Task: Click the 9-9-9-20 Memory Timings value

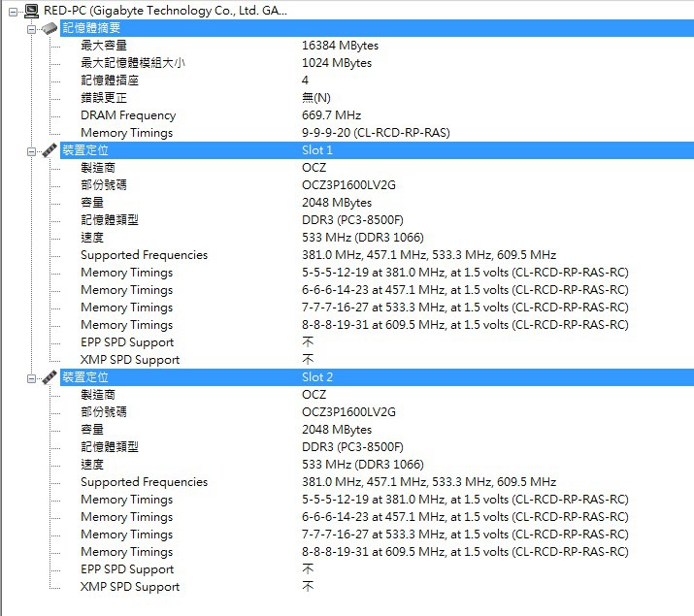Action: pos(376,133)
